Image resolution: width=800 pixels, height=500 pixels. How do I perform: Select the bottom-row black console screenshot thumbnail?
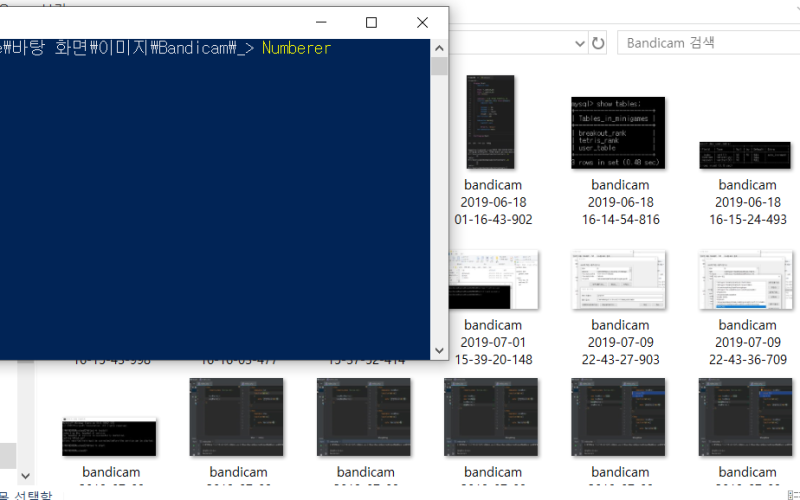[109, 437]
